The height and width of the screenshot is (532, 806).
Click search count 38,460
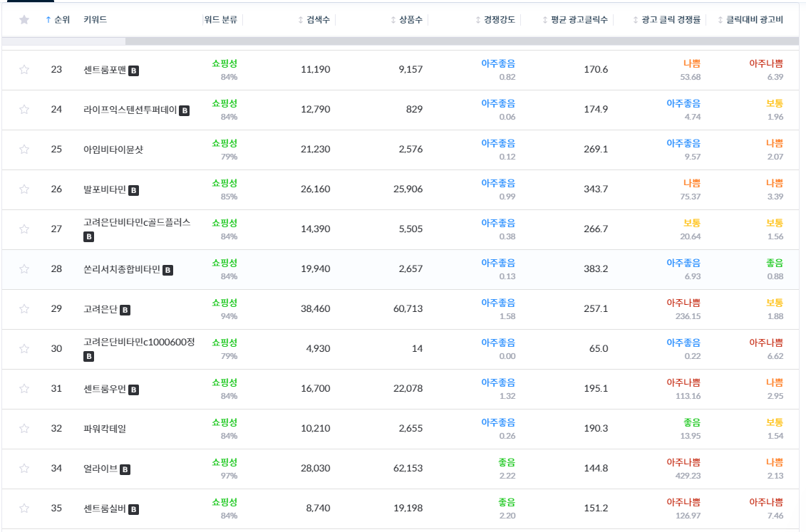[316, 308]
